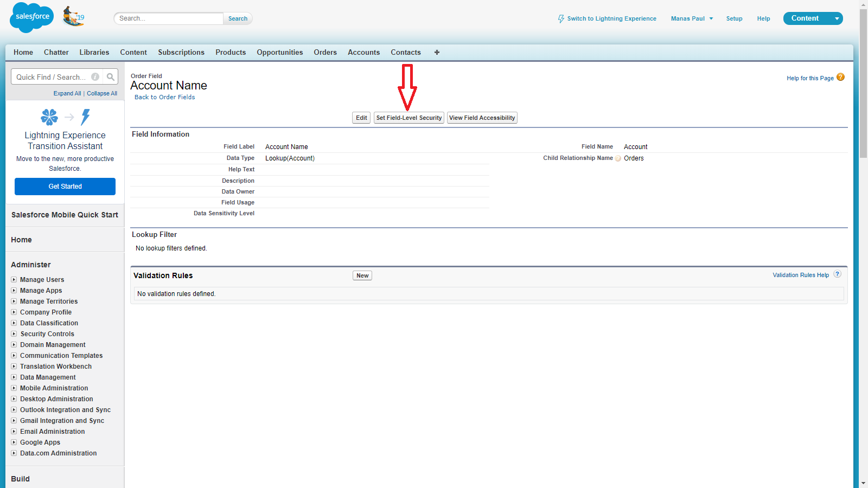Expand the Communication Templates section
The width and height of the screenshot is (868, 488).
(14, 356)
